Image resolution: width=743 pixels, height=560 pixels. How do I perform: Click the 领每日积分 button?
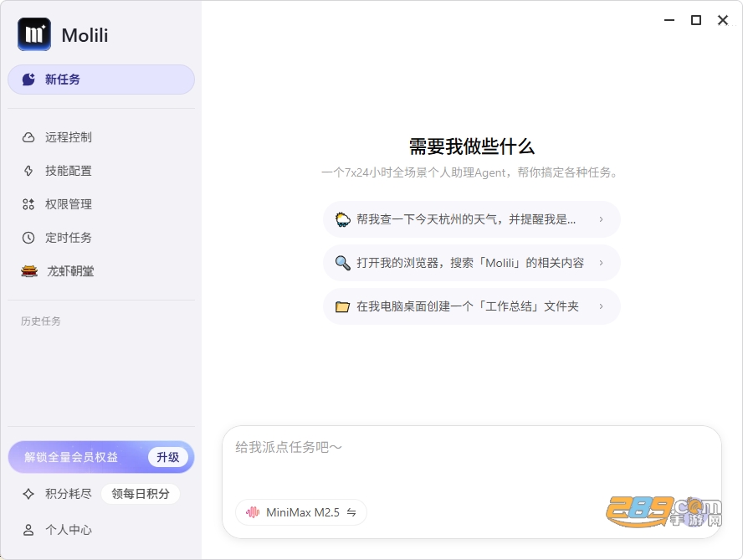141,494
